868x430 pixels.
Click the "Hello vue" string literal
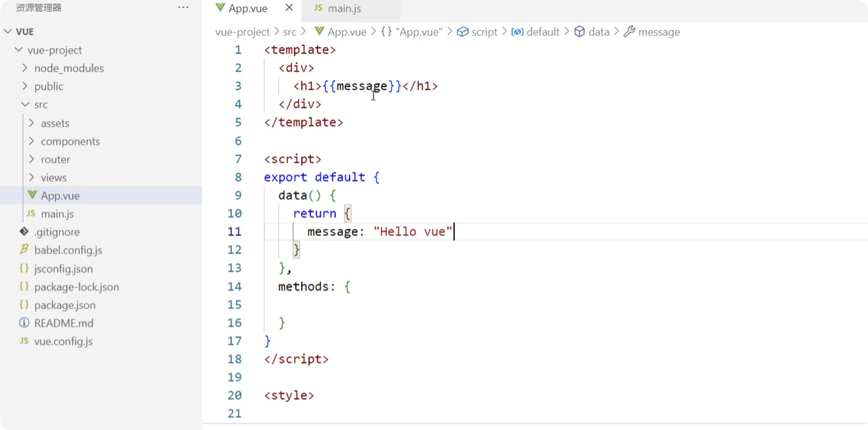[x=414, y=231]
